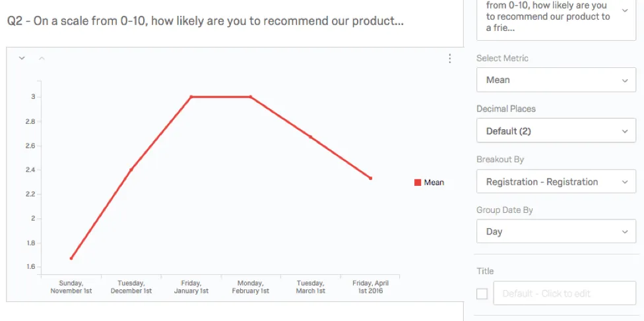Click the move-up chevron above chart
This screenshot has height=321, width=644.
(42, 59)
